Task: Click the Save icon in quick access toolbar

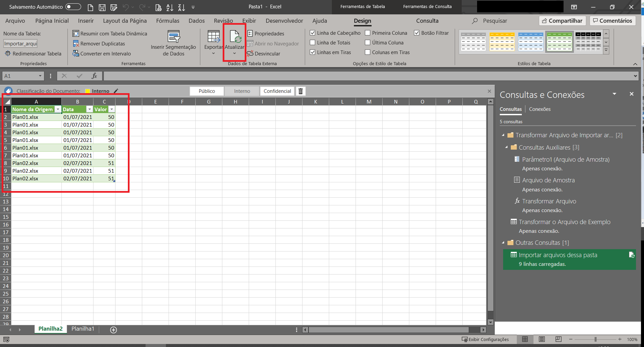Action: 102,7
